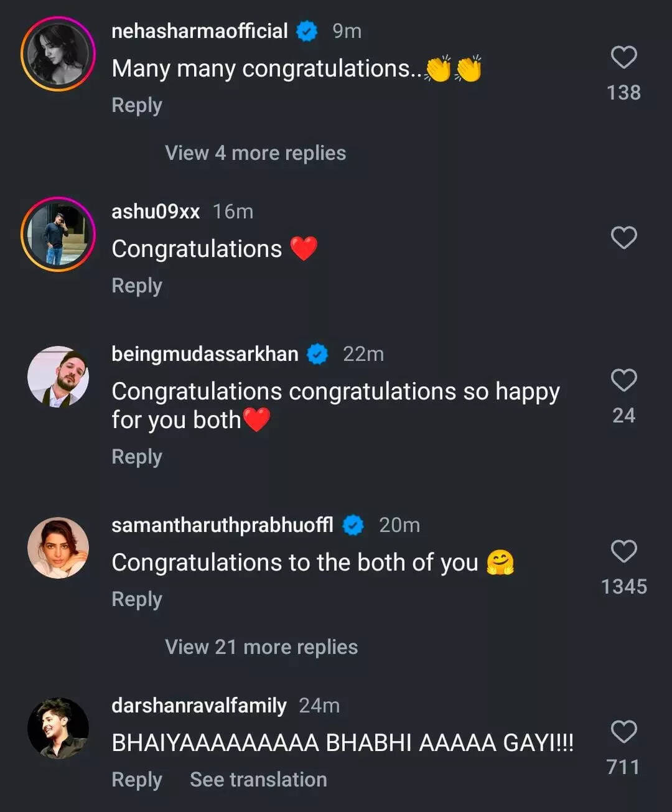672x812 pixels.
Task: Reply to ashu09xx's comment
Action: click(x=136, y=286)
